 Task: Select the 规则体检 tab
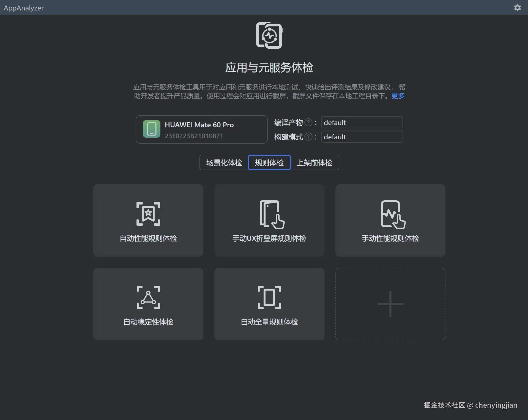(x=269, y=162)
